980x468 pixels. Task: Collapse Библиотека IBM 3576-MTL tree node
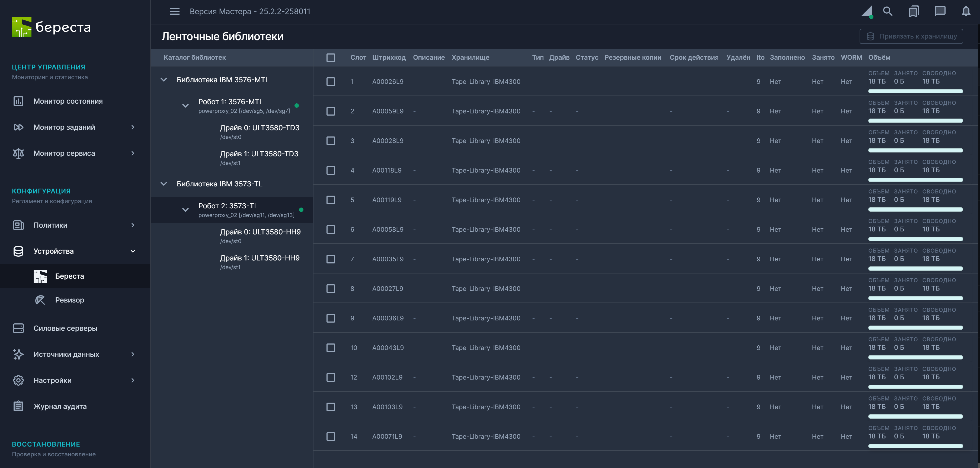tap(164, 79)
